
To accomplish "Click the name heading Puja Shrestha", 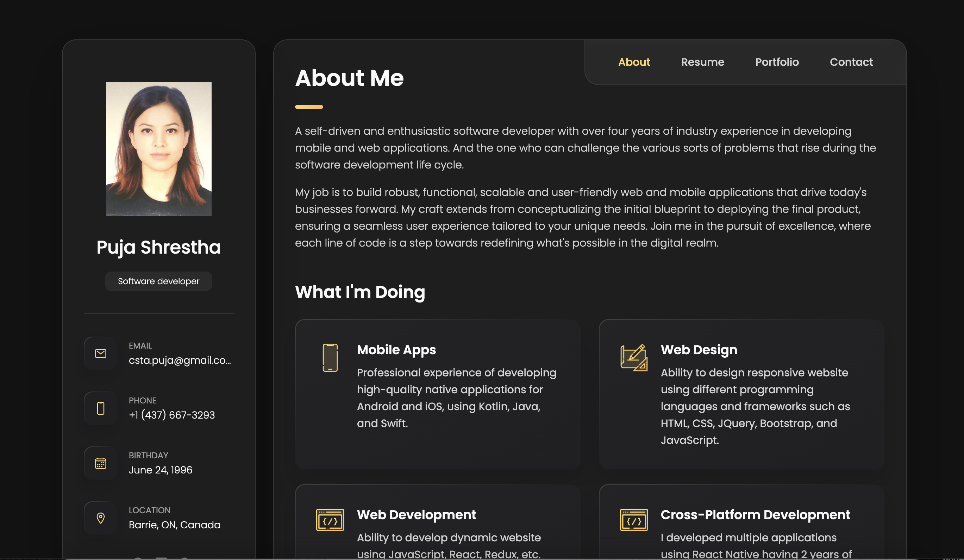I will tap(158, 248).
